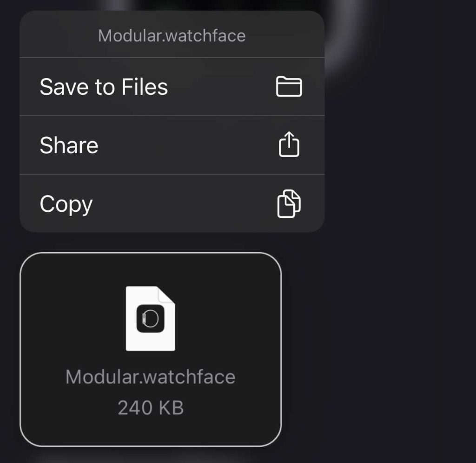Tap the Watch app icon on the document
This screenshot has width=476, height=463.
[x=150, y=319]
